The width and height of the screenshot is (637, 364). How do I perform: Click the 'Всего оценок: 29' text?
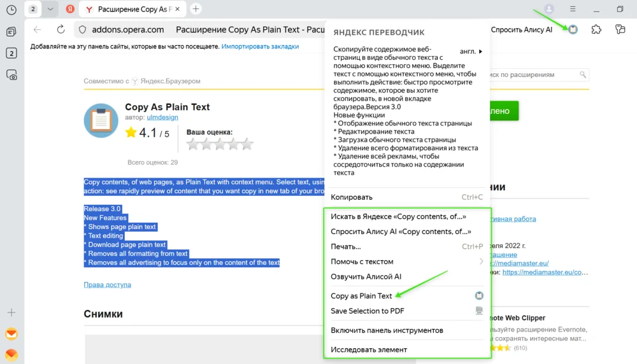(x=152, y=162)
